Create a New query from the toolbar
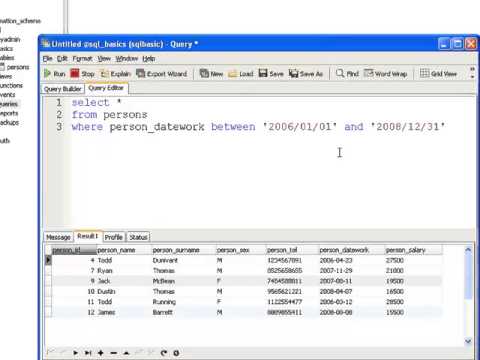This screenshot has height=360, width=480. pos(211,74)
